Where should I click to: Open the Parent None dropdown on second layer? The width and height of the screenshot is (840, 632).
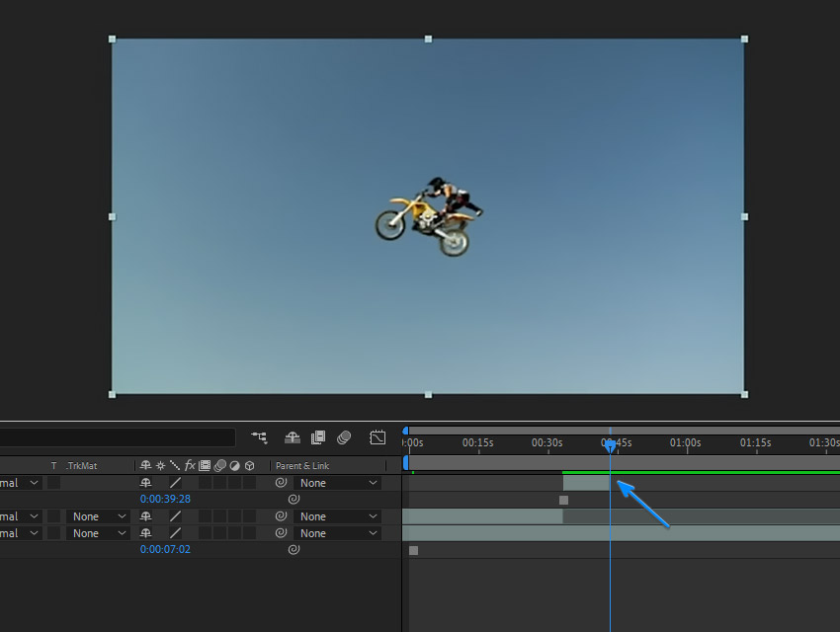click(338, 516)
